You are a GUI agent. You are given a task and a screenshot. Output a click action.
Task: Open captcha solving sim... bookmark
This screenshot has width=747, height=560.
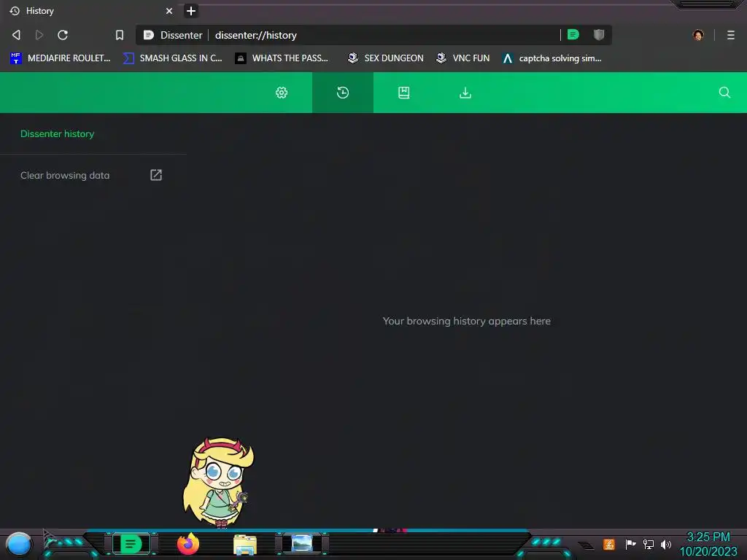[552, 58]
